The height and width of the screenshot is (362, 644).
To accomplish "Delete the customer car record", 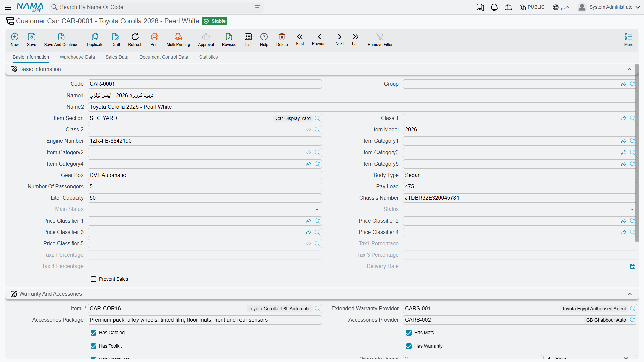I will click(282, 37).
